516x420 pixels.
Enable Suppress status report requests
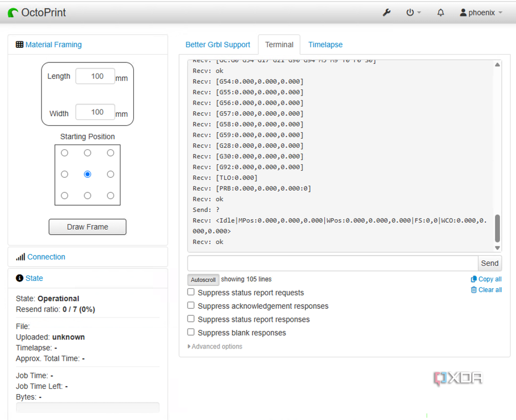click(191, 292)
